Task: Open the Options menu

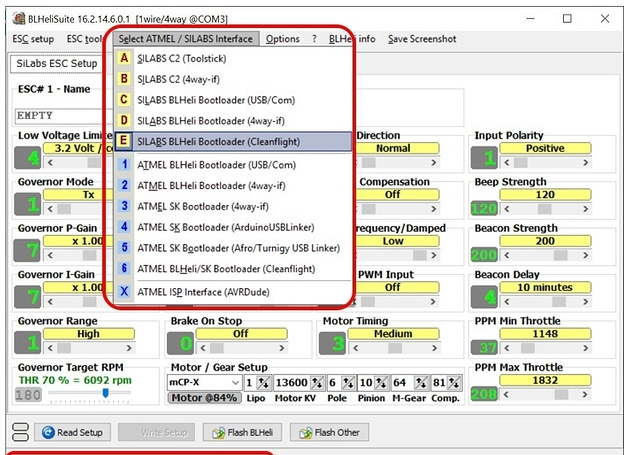Action: click(283, 39)
